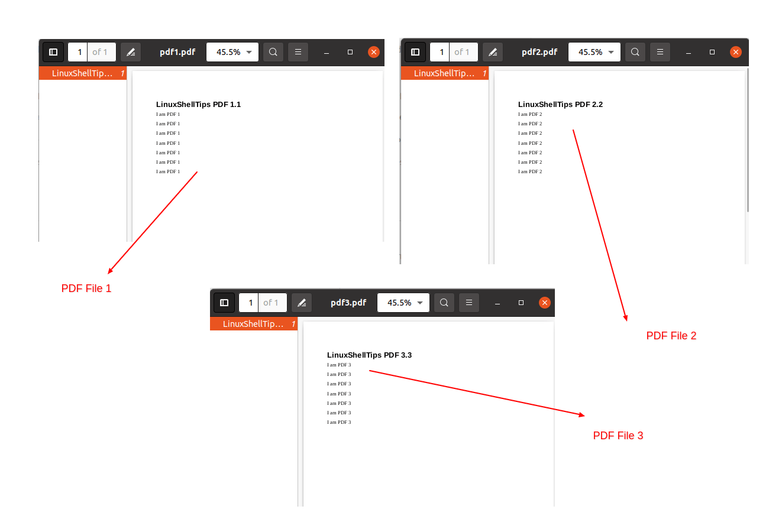This screenshot has height=532, width=769.
Task: Click vertical scrollbar in pdf2.pdf window
Action: 748,140
